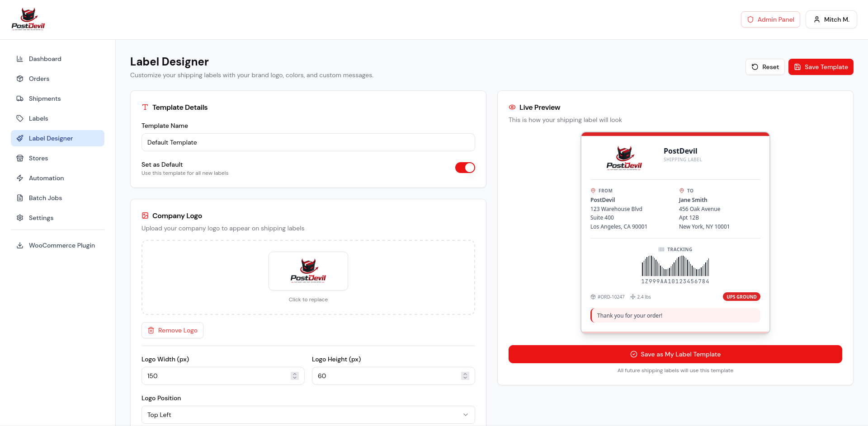Click the 'Thank you for your order!' message
This screenshot has width=868, height=426.
[675, 315]
